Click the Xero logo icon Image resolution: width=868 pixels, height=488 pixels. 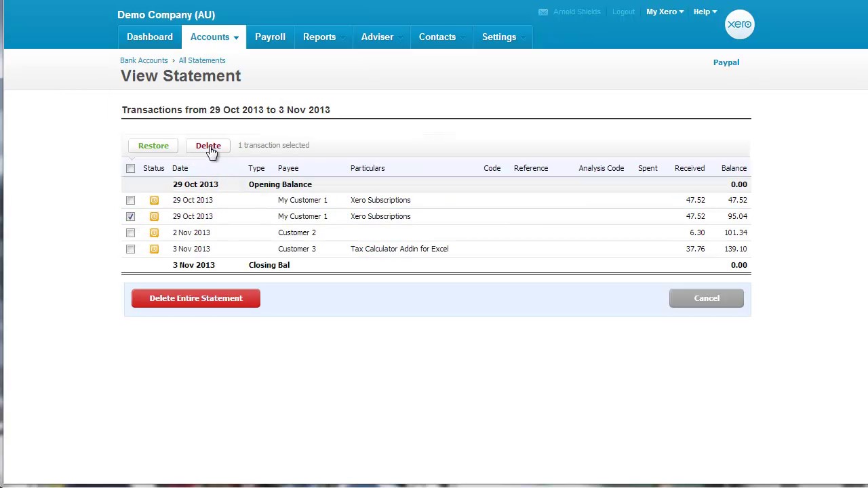pyautogui.click(x=739, y=24)
